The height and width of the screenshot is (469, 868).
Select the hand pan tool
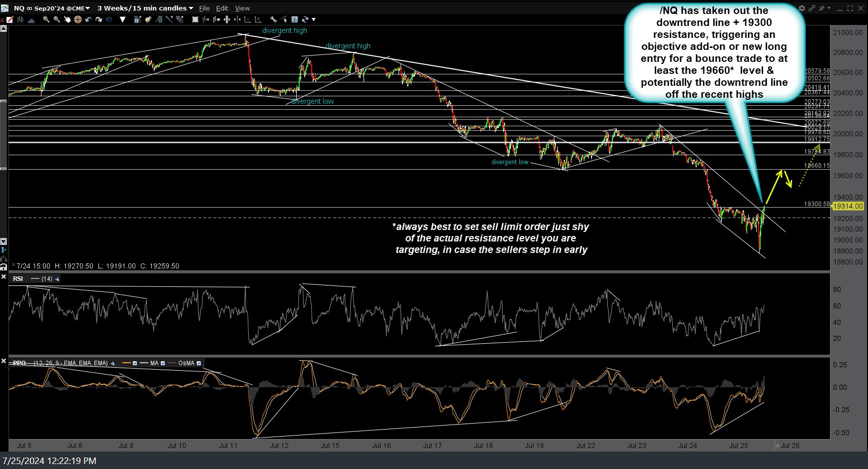pyautogui.click(x=67, y=19)
